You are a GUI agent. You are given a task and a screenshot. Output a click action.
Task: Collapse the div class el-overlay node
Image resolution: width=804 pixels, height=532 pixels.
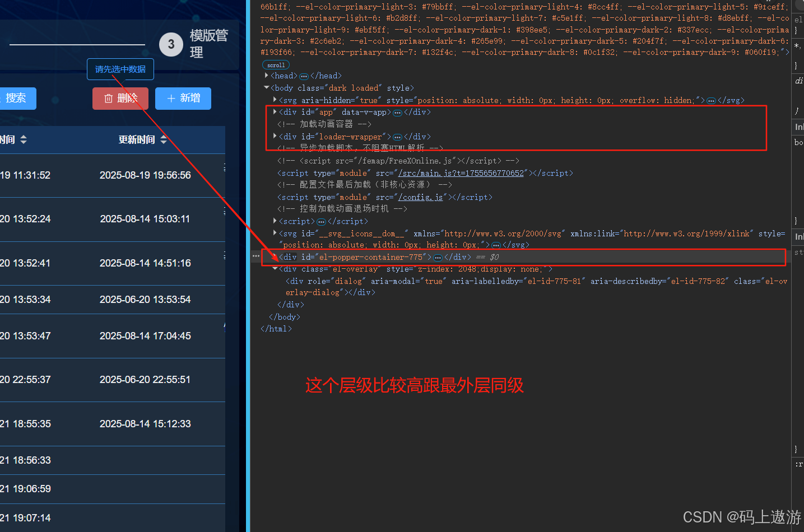275,269
